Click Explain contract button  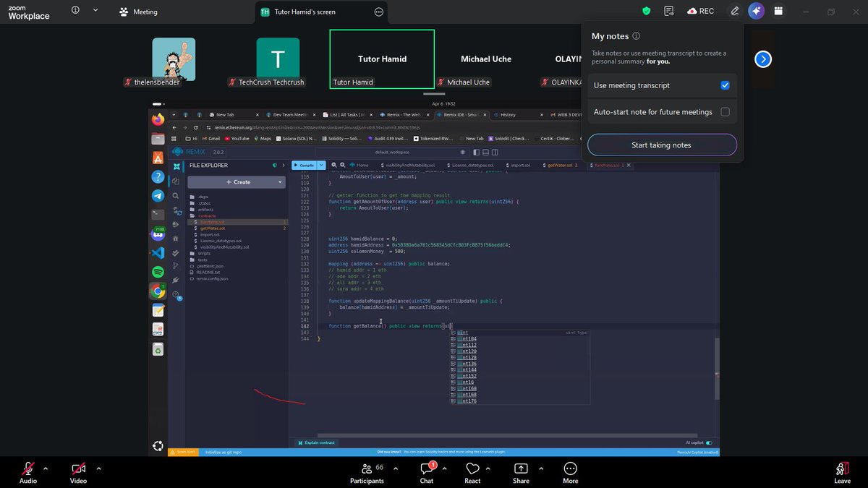point(316,442)
